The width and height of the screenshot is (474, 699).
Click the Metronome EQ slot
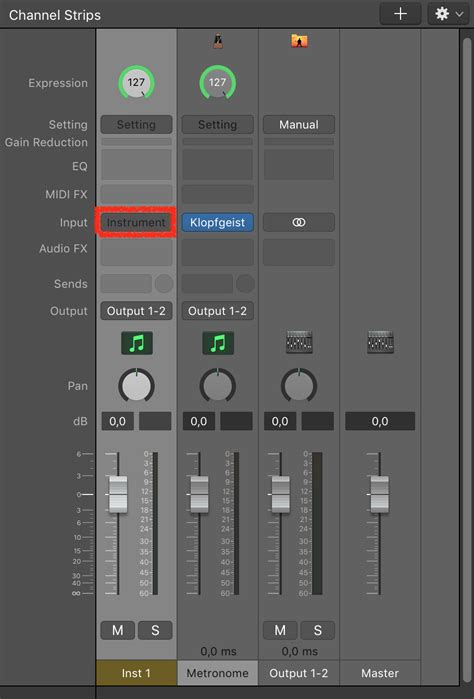[218, 164]
